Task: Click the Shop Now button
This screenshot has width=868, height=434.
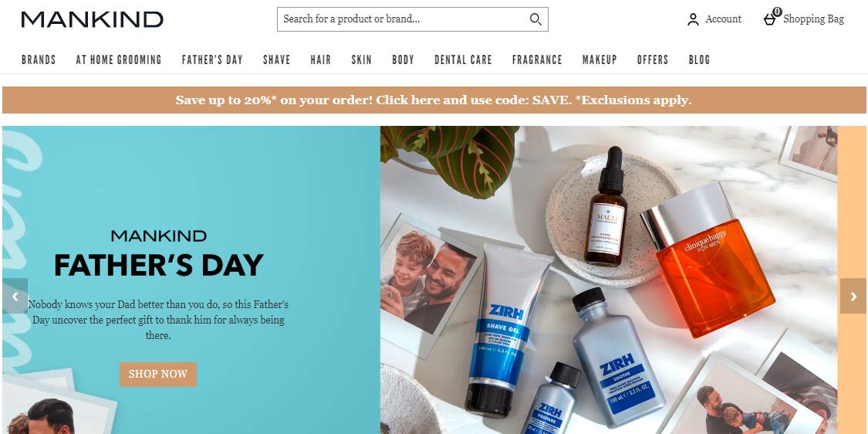Action: click(157, 374)
